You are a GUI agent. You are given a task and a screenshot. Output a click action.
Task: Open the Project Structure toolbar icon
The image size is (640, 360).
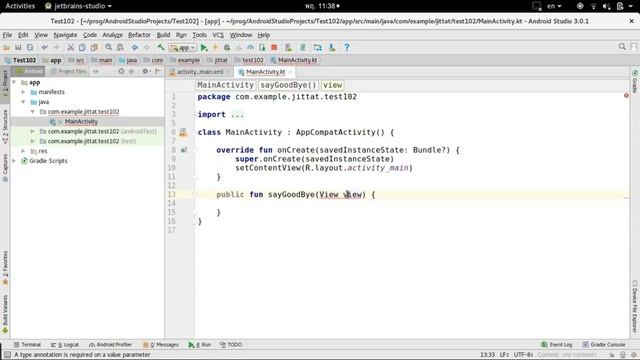tap(318, 48)
